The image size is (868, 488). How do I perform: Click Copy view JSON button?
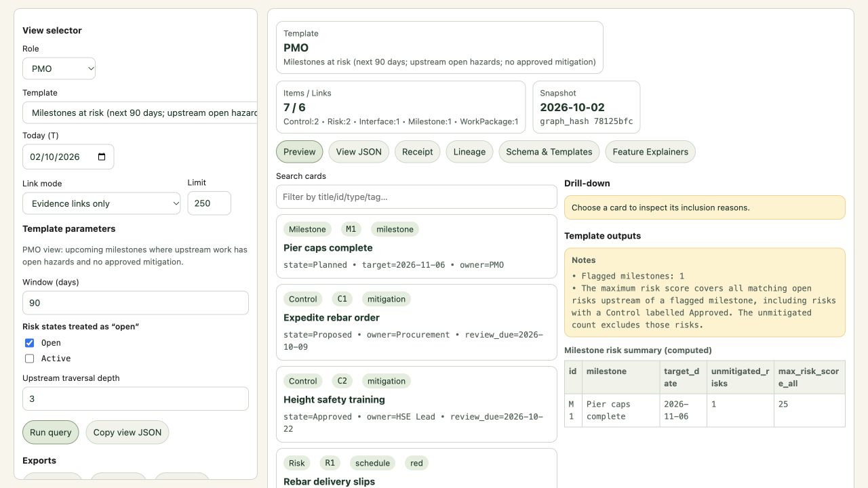[127, 432]
